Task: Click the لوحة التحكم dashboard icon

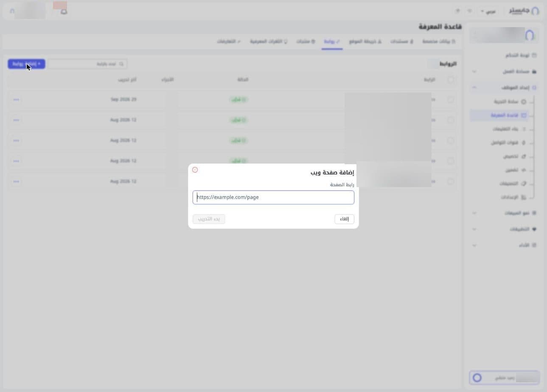Action: tap(534, 55)
